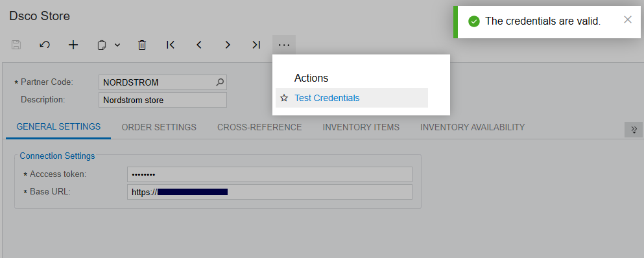The height and width of the screenshot is (258, 644).
Task: Open the Inventory Availability tab
Action: [x=472, y=127]
